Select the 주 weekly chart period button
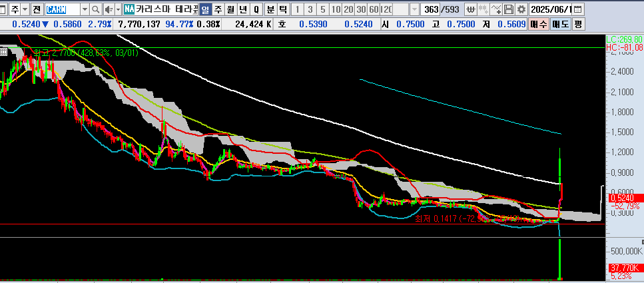This screenshot has height=283, width=644. point(218,9)
